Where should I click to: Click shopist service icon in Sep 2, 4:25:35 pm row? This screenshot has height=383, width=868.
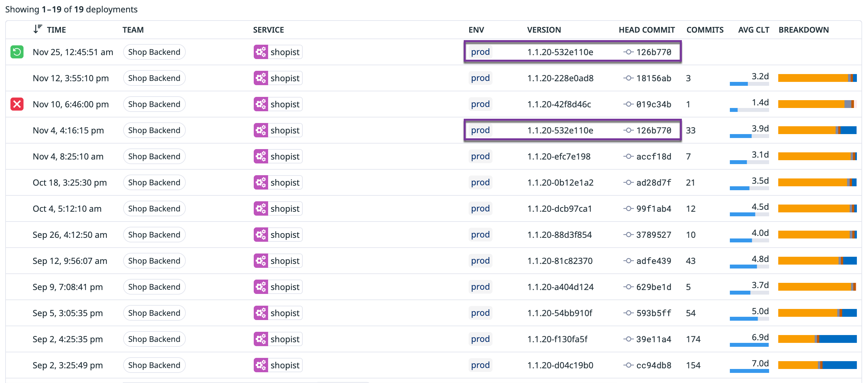point(261,339)
